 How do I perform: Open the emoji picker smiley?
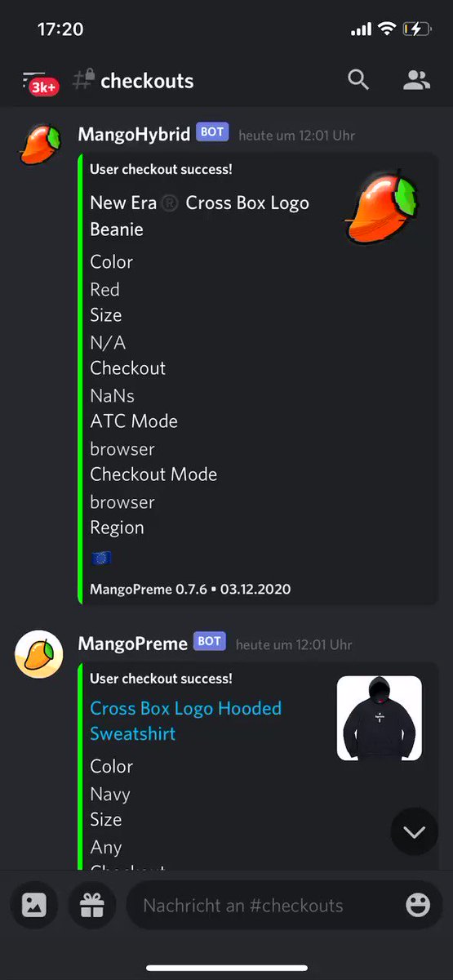(418, 905)
